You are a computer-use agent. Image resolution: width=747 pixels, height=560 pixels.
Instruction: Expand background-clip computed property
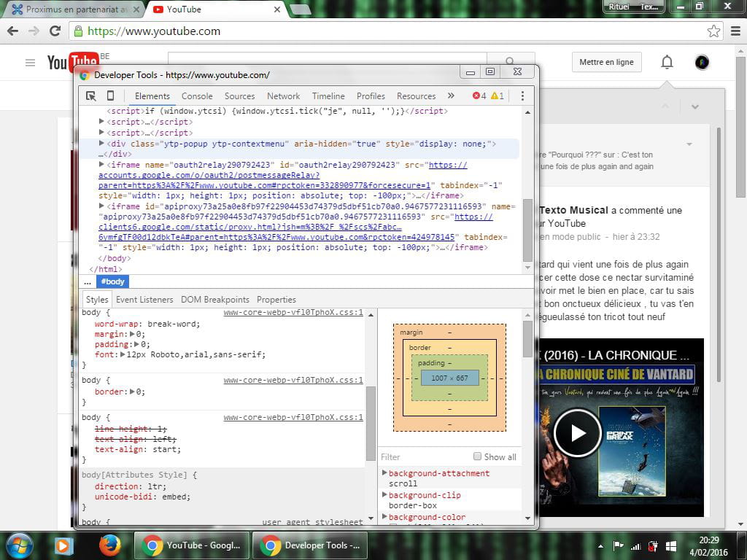(384, 495)
